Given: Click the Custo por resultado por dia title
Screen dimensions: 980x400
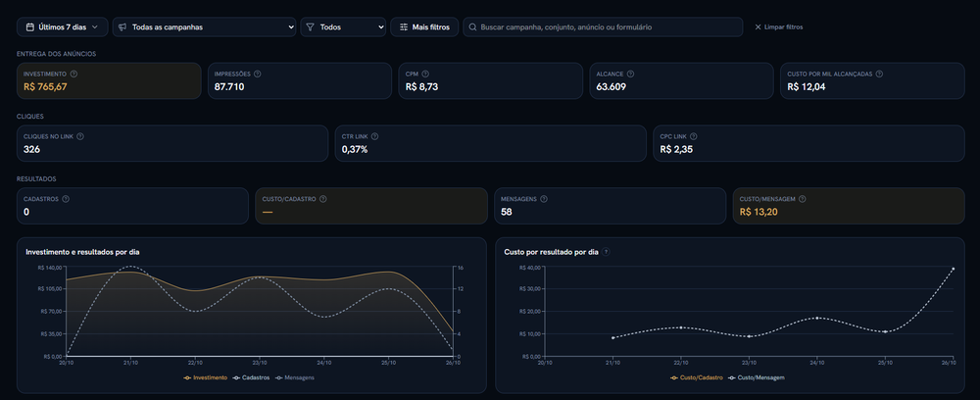Looking at the screenshot, I should click(x=551, y=252).
